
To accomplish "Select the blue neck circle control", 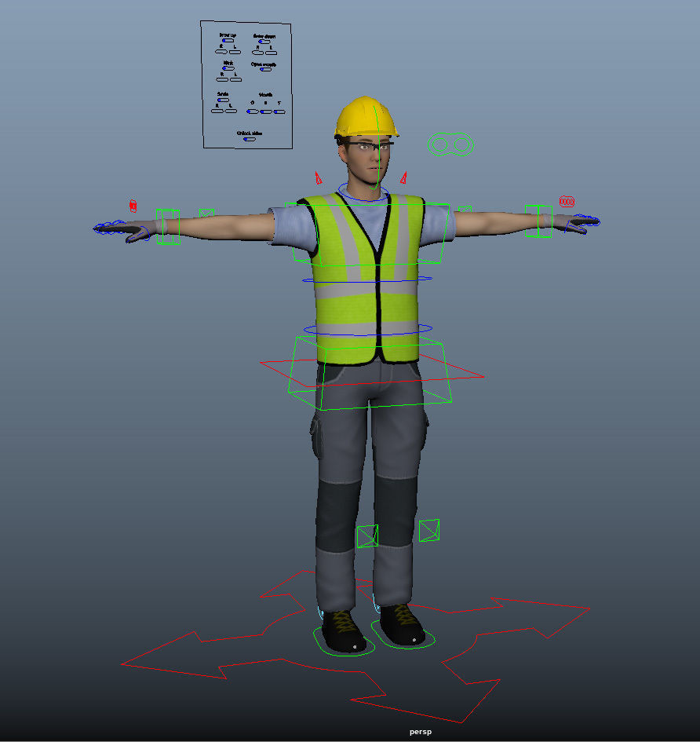I will click(363, 193).
